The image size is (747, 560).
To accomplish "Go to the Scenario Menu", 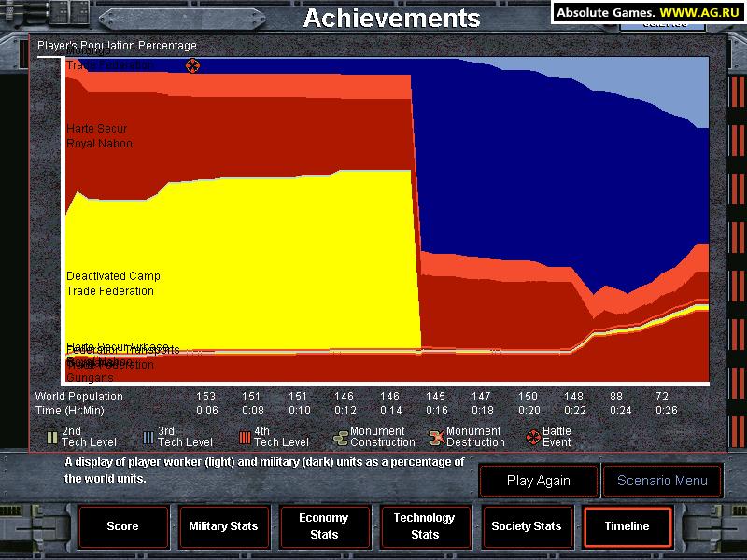I will [662, 482].
